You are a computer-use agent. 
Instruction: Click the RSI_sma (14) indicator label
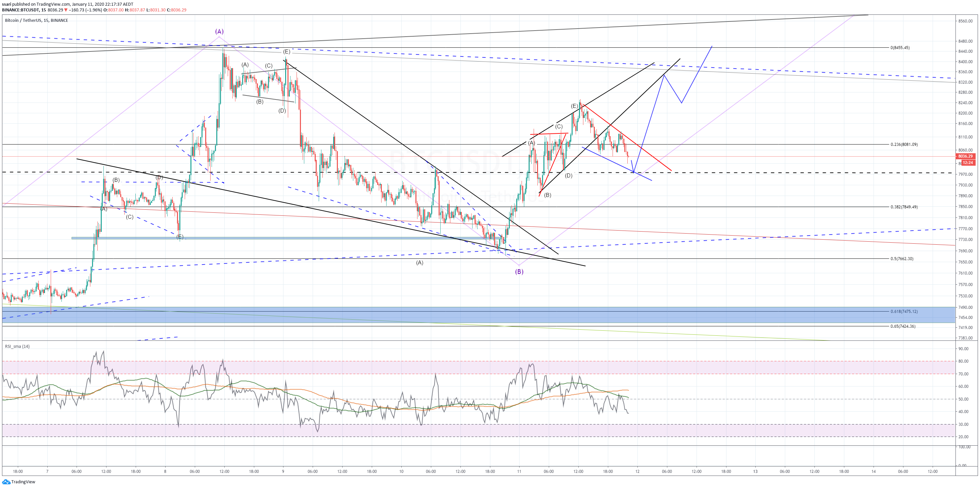tap(17, 346)
